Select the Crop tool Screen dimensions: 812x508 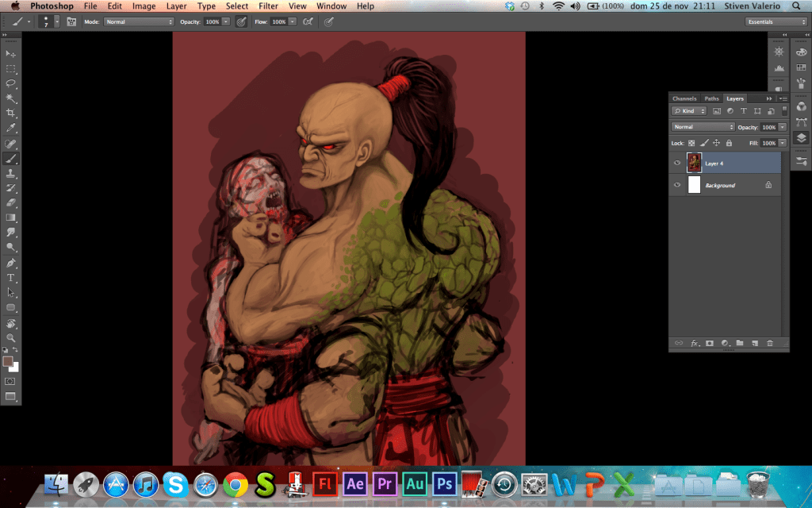click(x=11, y=114)
